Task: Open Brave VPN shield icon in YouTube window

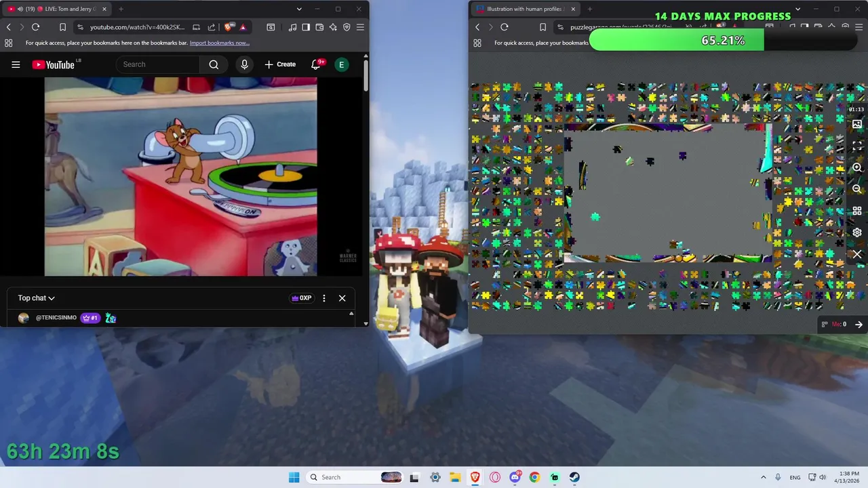Action: (x=347, y=27)
